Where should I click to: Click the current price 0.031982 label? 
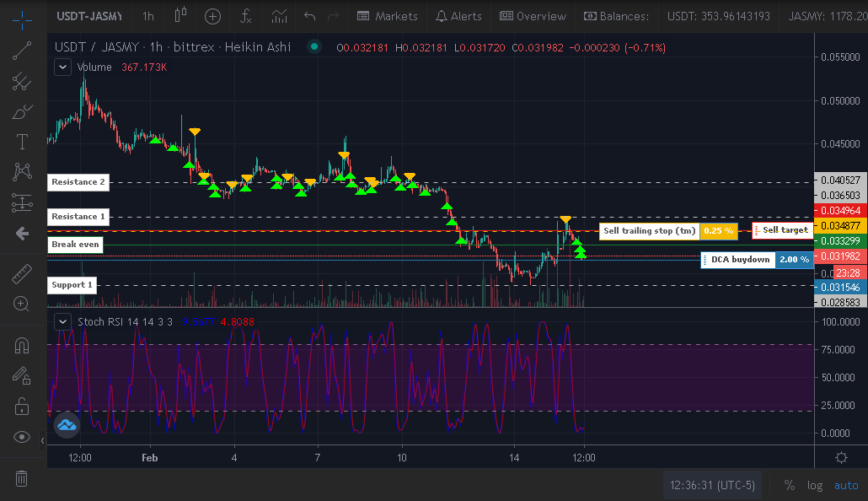pos(840,256)
